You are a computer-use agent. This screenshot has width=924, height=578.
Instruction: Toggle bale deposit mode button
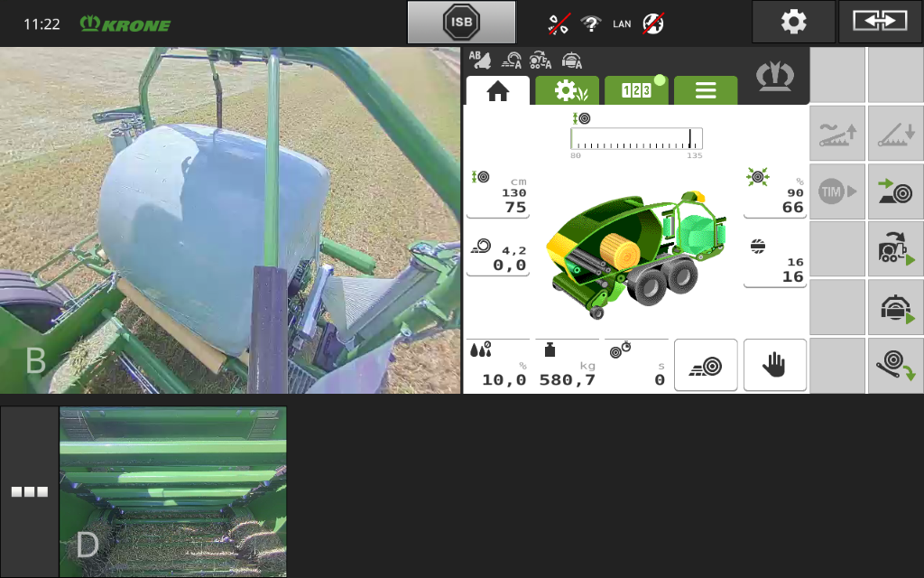[706, 365]
